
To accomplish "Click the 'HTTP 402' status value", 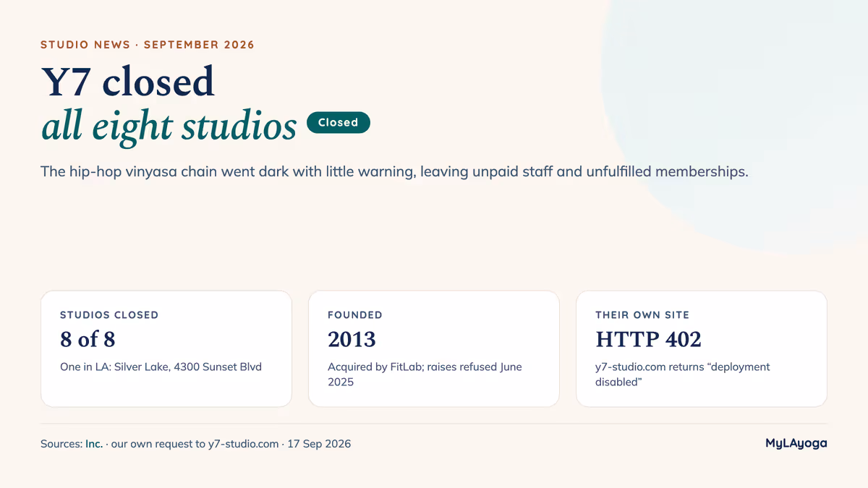I will coord(648,339).
